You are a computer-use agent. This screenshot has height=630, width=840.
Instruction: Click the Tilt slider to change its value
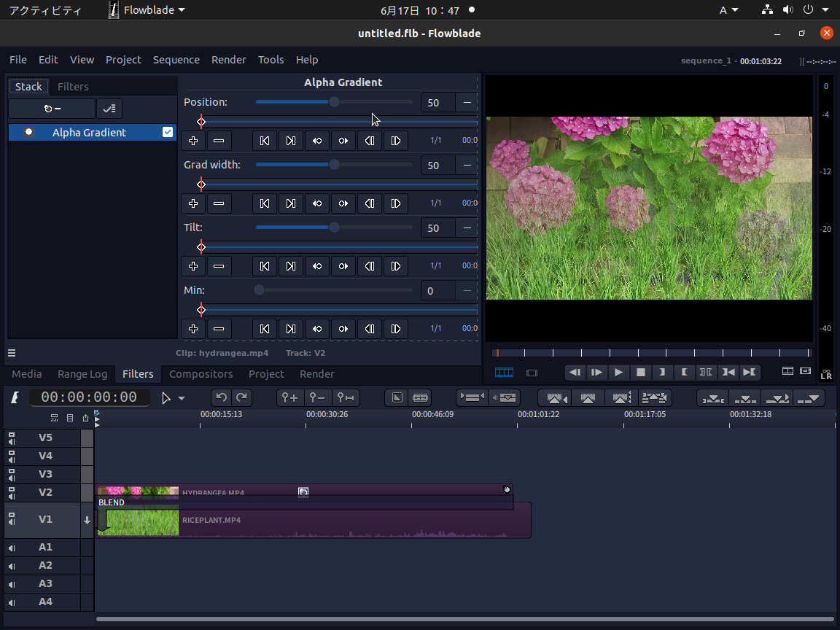click(334, 227)
